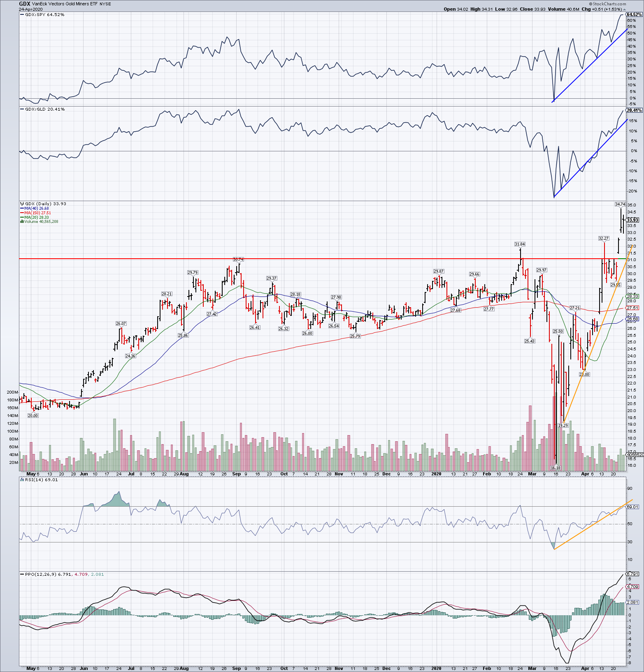Click the 64.52% GDX:SPY value tag

point(634,15)
